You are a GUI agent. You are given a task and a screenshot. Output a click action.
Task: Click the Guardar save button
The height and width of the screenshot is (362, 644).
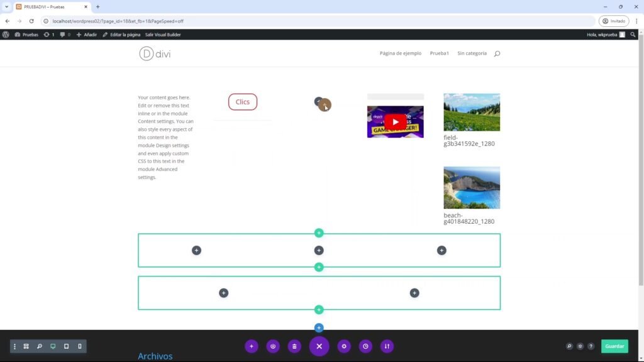614,346
